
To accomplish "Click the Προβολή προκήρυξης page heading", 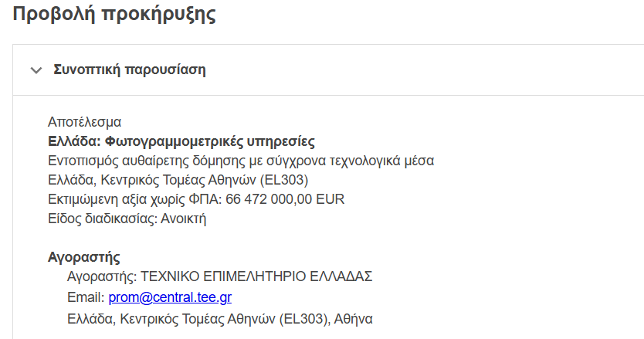I will point(114,14).
